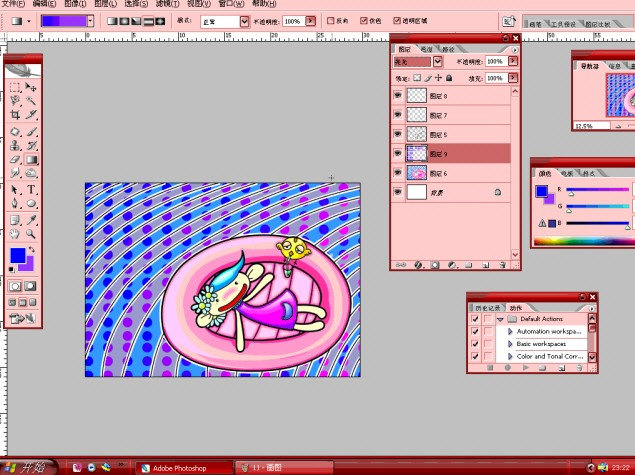
Task: Toggle the Reverse gradient checkbox
Action: pos(331,21)
